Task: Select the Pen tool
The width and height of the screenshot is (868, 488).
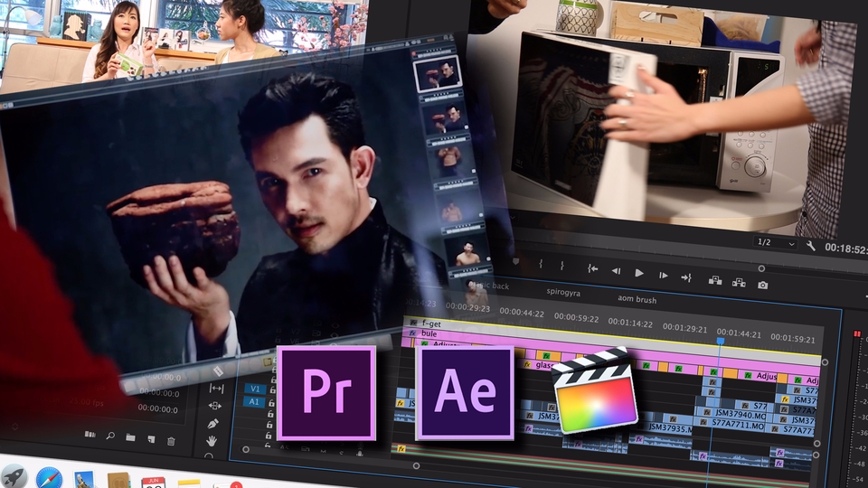Action: [x=213, y=423]
